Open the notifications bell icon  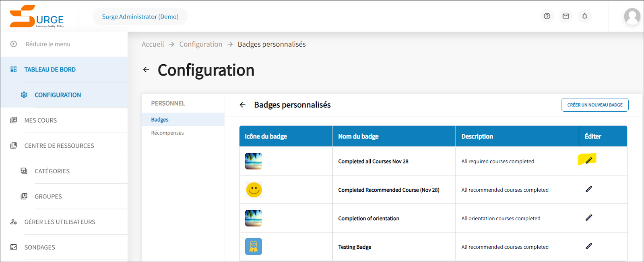584,16
